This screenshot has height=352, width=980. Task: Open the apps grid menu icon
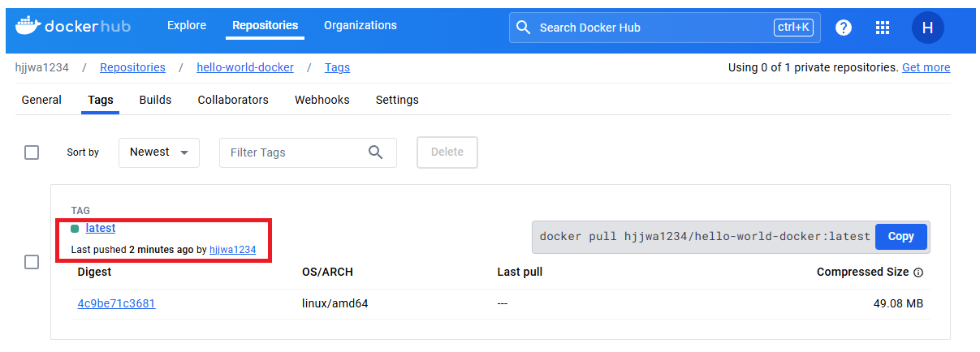[x=883, y=28]
